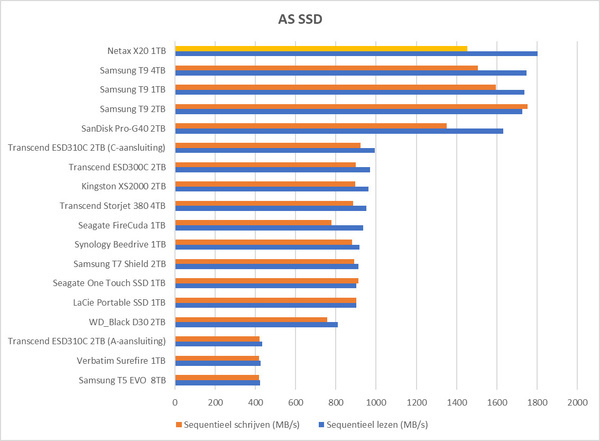Click the axis value 600
The image size is (600, 441).
[295, 403]
